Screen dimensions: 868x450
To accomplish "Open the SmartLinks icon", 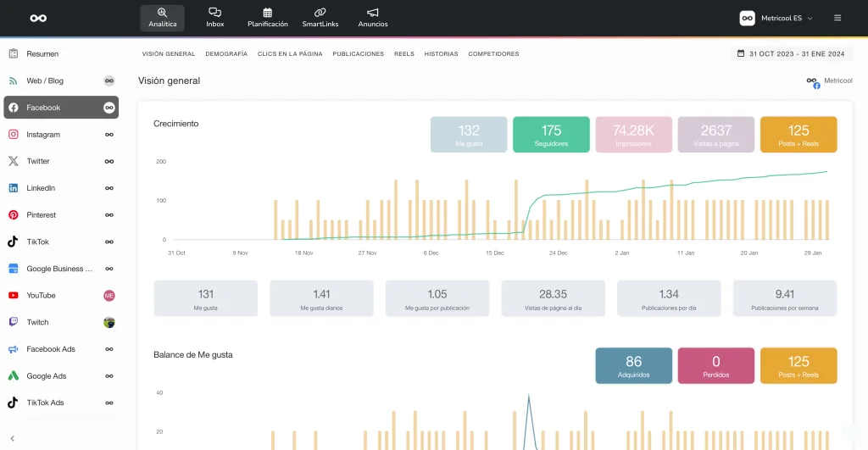I will click(x=320, y=14).
